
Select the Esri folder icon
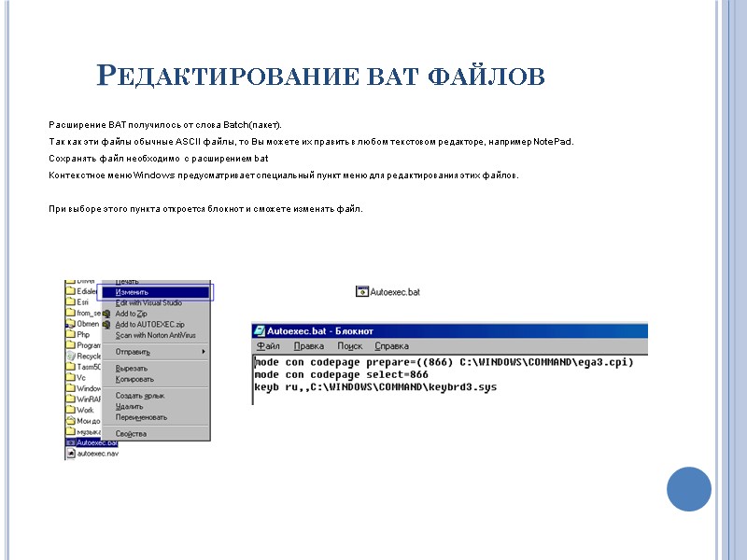[x=71, y=301]
